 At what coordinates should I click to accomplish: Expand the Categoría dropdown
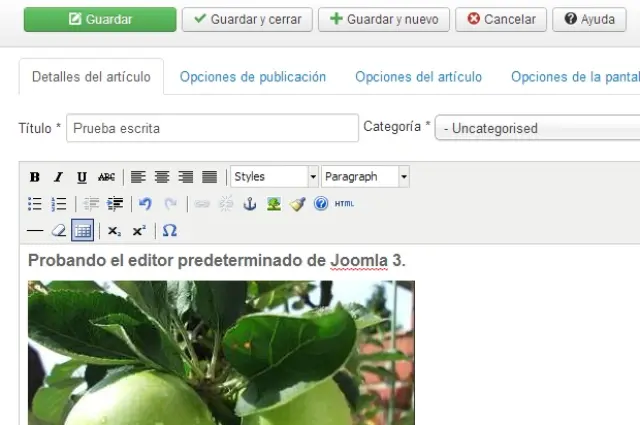coord(537,128)
